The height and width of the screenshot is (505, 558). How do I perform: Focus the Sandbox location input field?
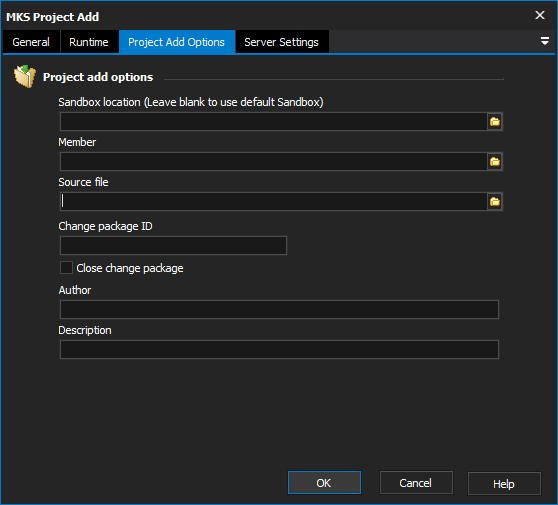(273, 122)
